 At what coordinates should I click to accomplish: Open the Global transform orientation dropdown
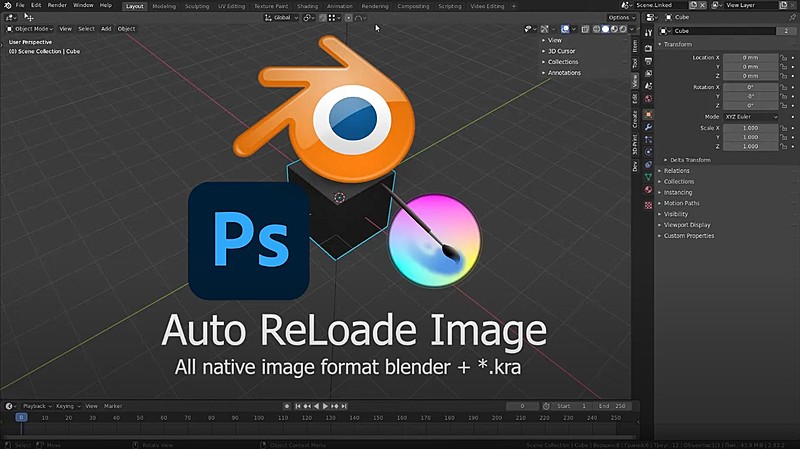[282, 18]
